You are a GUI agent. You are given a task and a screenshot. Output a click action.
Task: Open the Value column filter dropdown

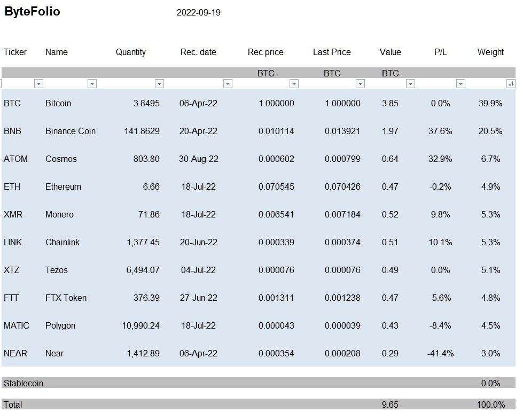click(x=411, y=84)
